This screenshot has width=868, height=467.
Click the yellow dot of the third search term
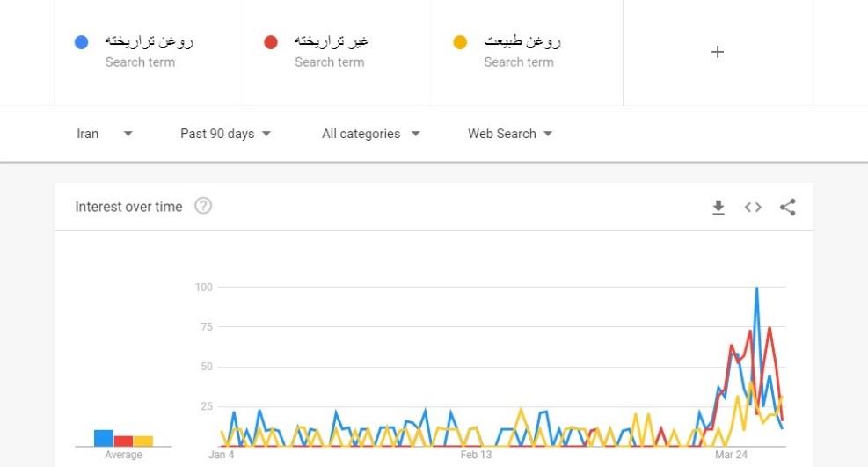click(460, 42)
